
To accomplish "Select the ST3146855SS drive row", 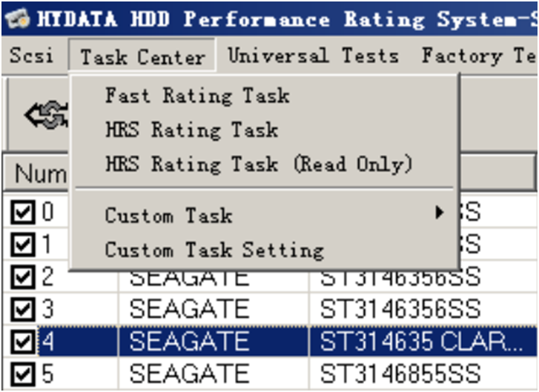I will (270, 373).
